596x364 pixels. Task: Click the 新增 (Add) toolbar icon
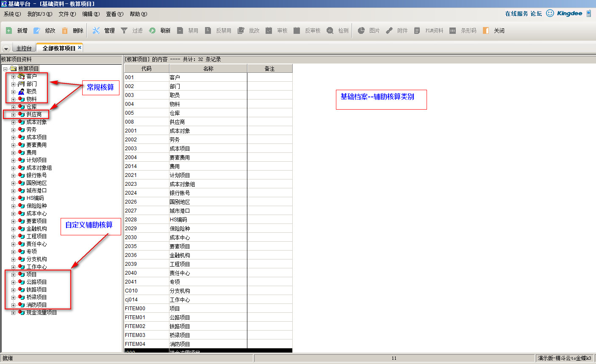[9, 30]
